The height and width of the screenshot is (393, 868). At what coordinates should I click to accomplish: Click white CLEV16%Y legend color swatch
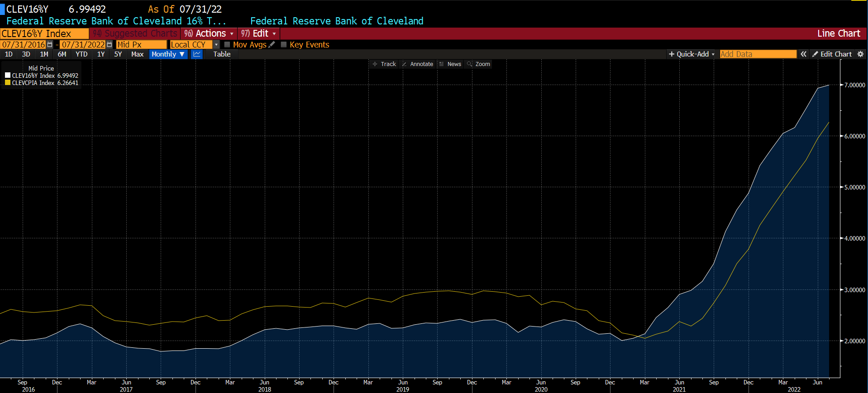(8, 75)
